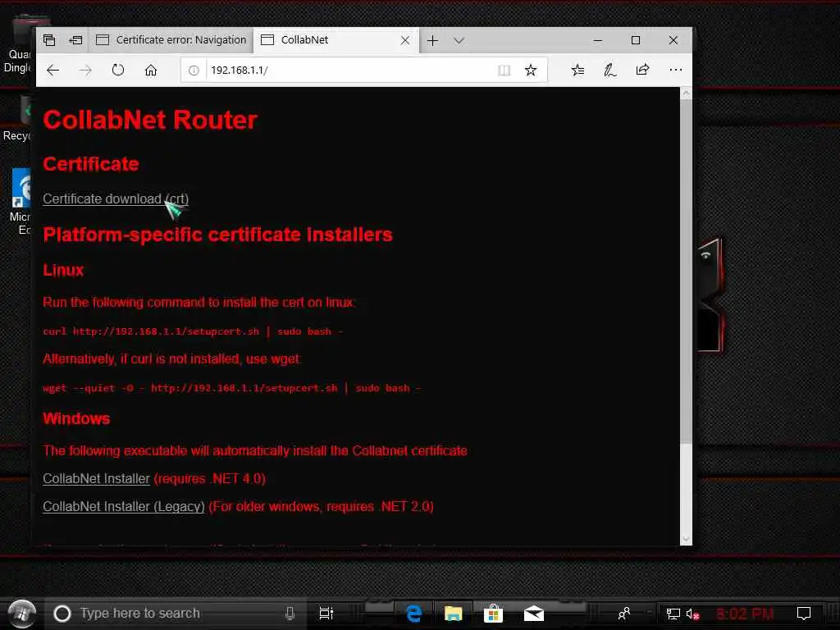This screenshot has height=630, width=840.
Task: Open site information icon in address bar
Action: click(x=194, y=71)
